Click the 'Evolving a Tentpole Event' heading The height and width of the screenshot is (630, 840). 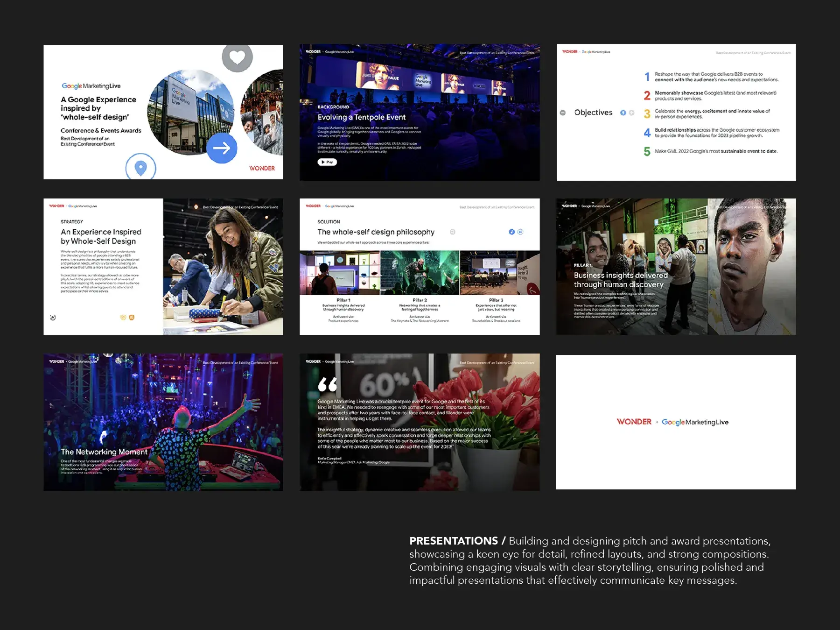point(362,117)
